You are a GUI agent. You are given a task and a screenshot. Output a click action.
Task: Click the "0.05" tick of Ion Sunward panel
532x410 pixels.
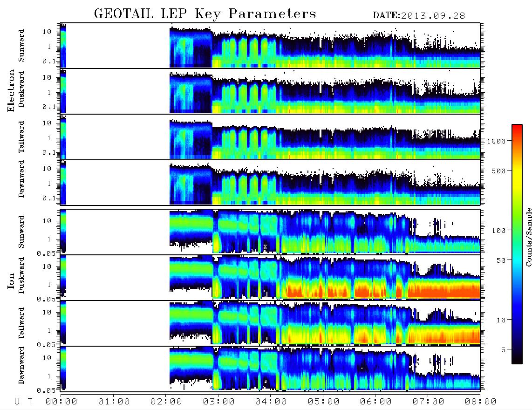pos(46,253)
